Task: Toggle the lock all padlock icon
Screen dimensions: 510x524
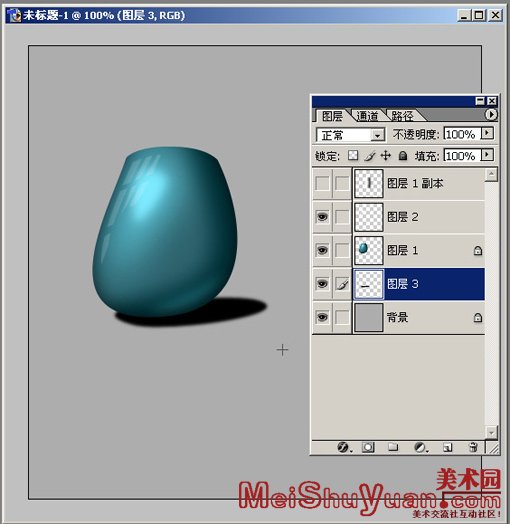Action: [x=403, y=156]
